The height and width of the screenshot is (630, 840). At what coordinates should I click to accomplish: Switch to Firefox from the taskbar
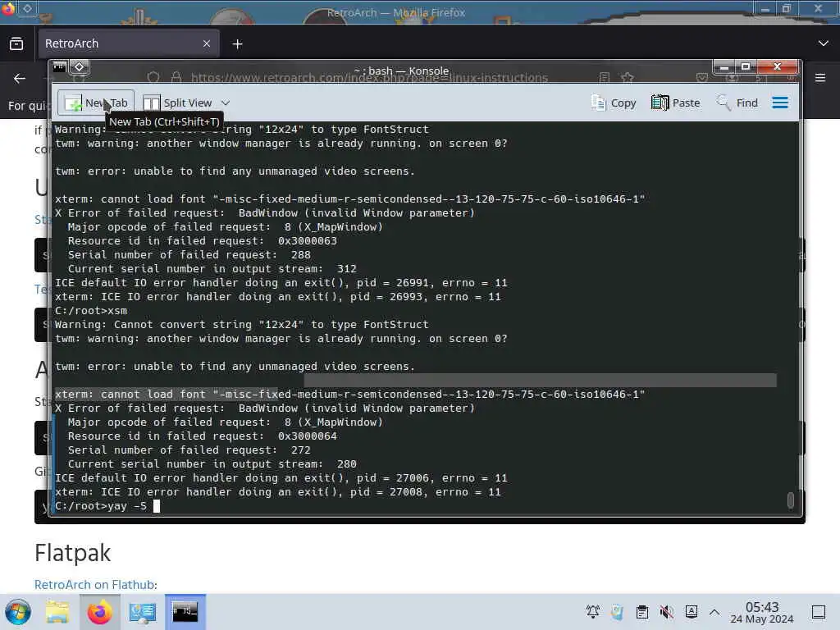coord(99,612)
